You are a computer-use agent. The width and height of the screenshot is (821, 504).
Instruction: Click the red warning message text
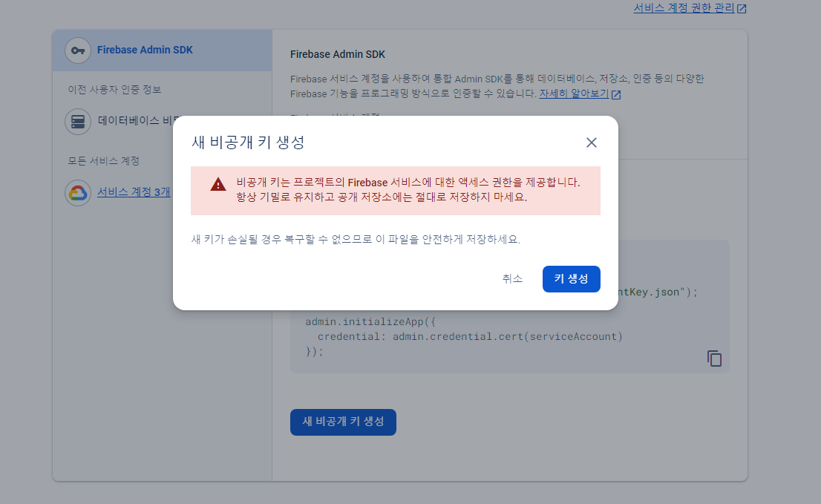(408, 189)
